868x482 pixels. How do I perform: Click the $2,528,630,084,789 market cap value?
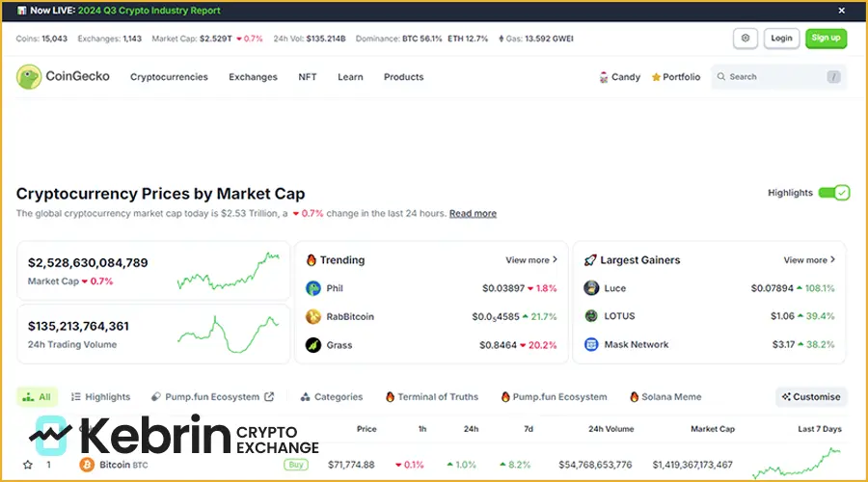tap(88, 263)
